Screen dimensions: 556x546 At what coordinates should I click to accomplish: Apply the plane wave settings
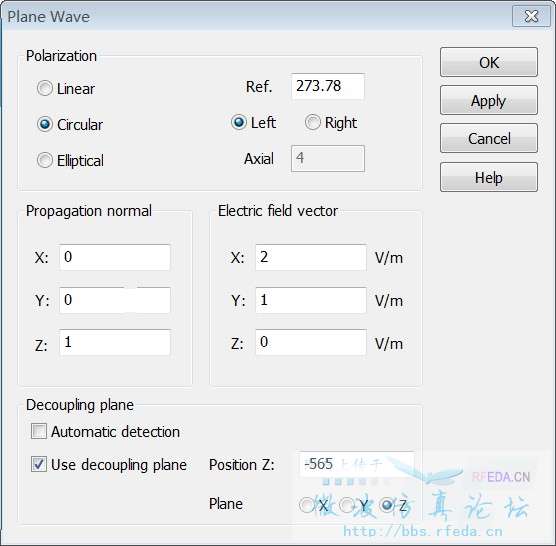(489, 101)
